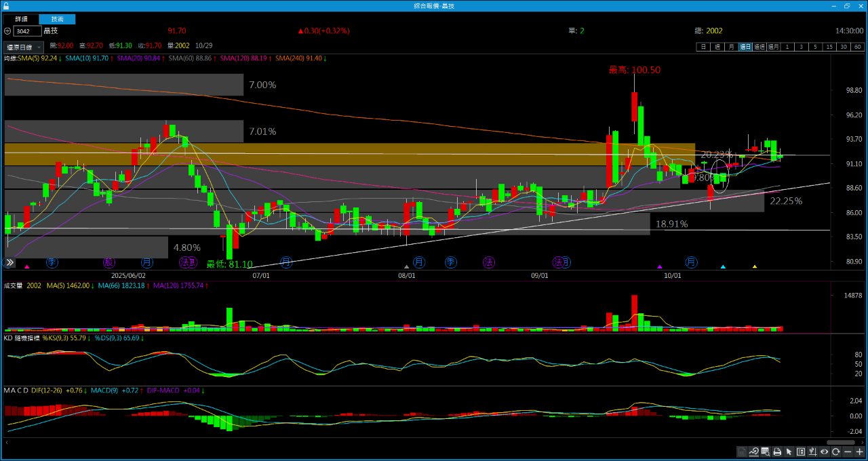Switch to the 詳細 tab

coord(22,19)
